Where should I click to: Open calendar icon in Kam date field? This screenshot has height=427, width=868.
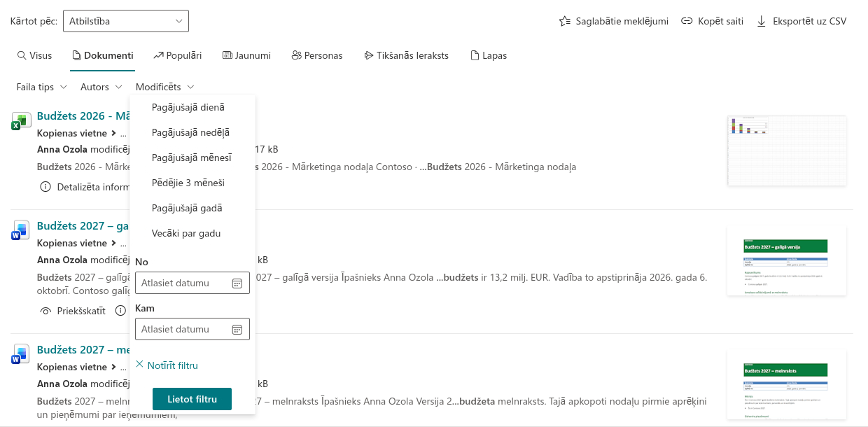[237, 330]
